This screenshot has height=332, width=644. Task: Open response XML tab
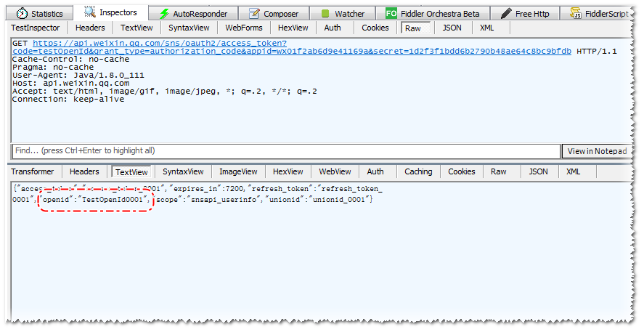coord(573,171)
